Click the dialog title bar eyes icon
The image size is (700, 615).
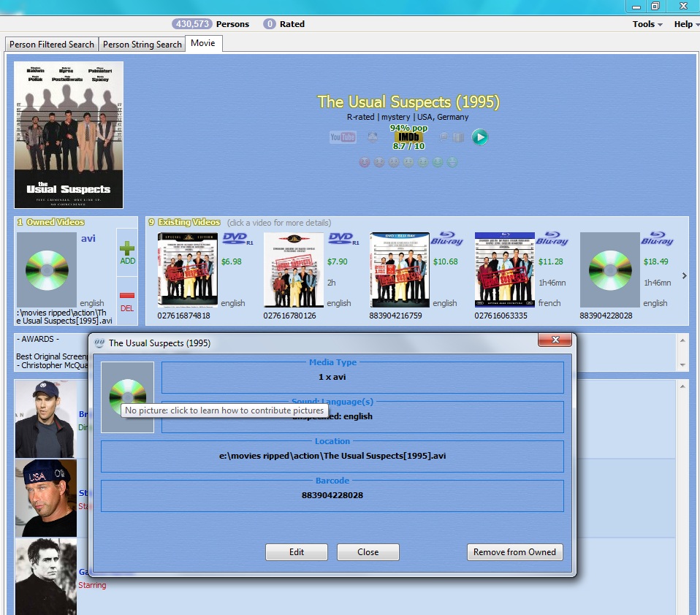[99, 343]
